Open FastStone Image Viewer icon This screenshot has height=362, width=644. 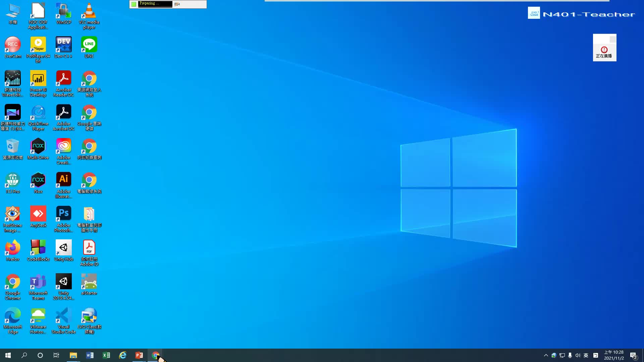pos(13,219)
